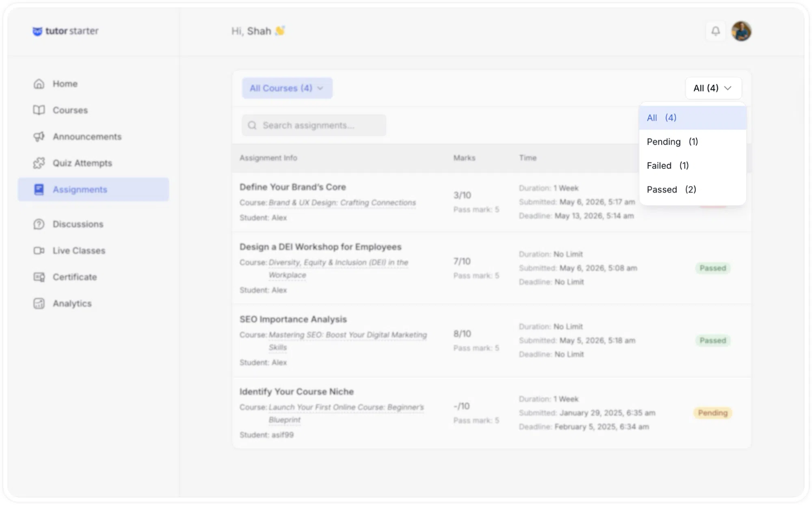Screen dimensions: 812x505
Task: Open SEO Importance Analysis assignment
Action: tap(293, 319)
